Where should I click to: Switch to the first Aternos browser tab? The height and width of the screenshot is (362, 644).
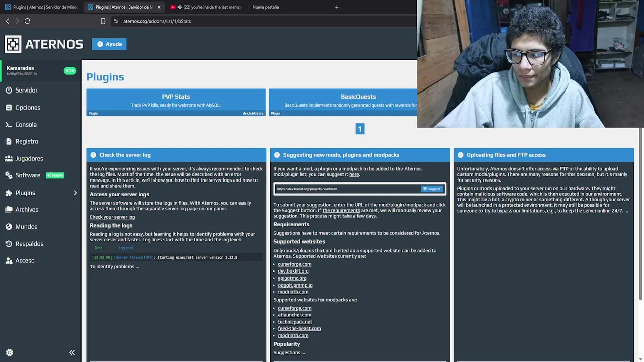click(41, 7)
